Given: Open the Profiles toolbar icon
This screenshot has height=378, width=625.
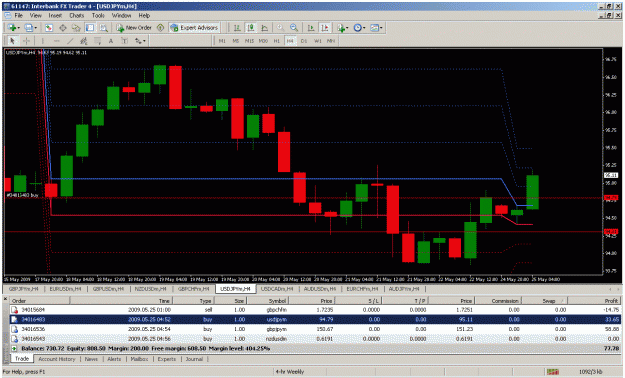Looking at the screenshot, I should pyautogui.click(x=28, y=28).
